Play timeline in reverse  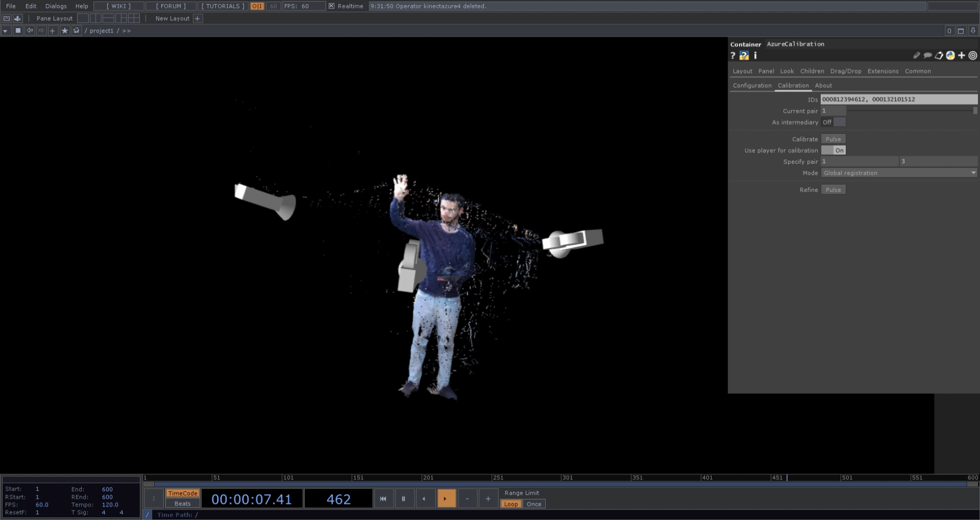(424, 499)
